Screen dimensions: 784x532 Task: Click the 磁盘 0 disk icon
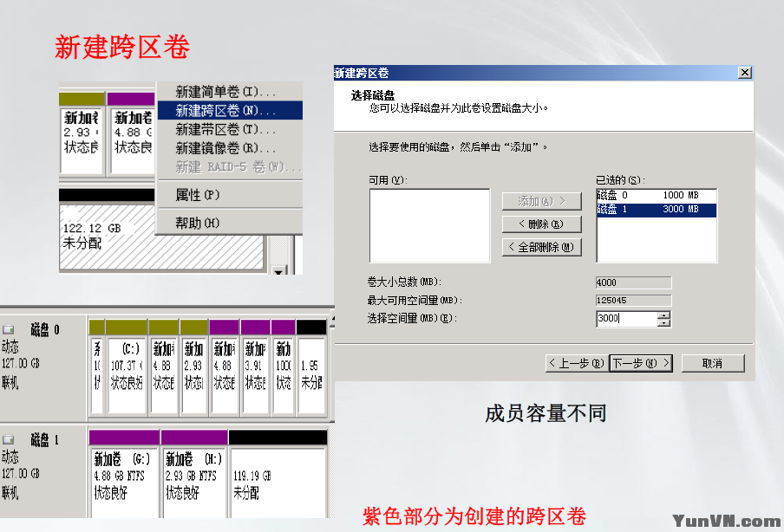(x=9, y=330)
